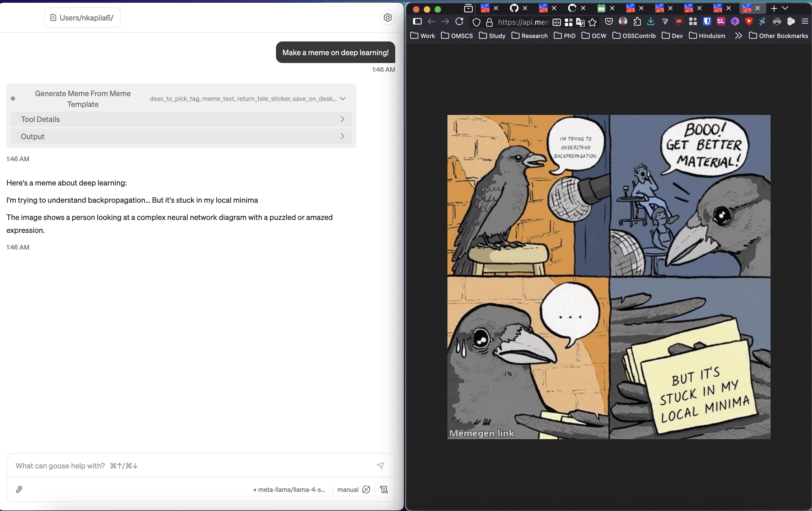The image size is (812, 511).
Task: Open the browser hamburger application menu
Action: [805, 22]
